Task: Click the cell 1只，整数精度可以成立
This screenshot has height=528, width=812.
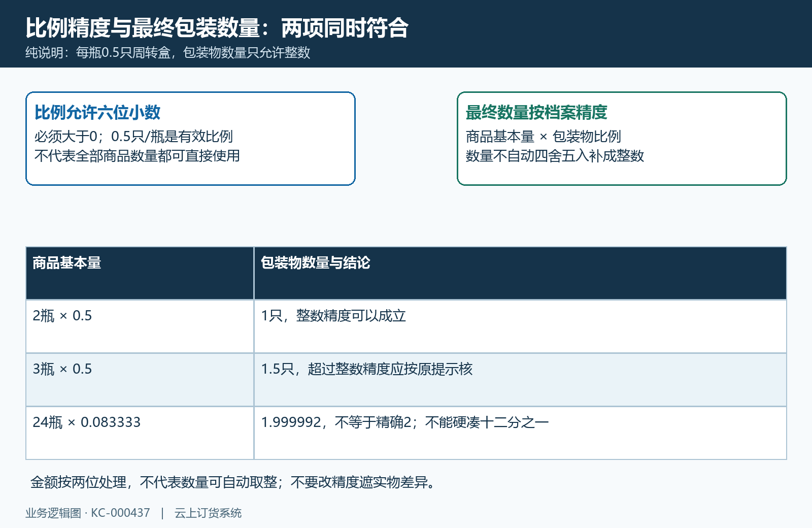Action: coord(520,326)
